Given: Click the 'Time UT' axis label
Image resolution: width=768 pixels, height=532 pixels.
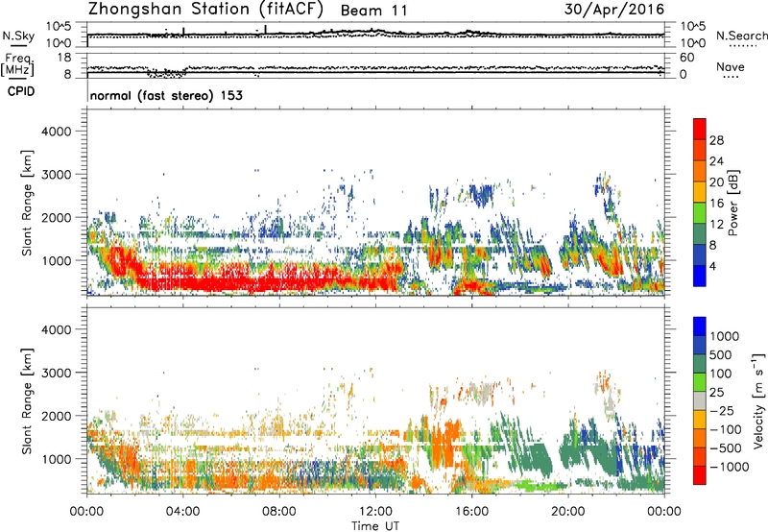Looking at the screenshot, I should [375, 525].
